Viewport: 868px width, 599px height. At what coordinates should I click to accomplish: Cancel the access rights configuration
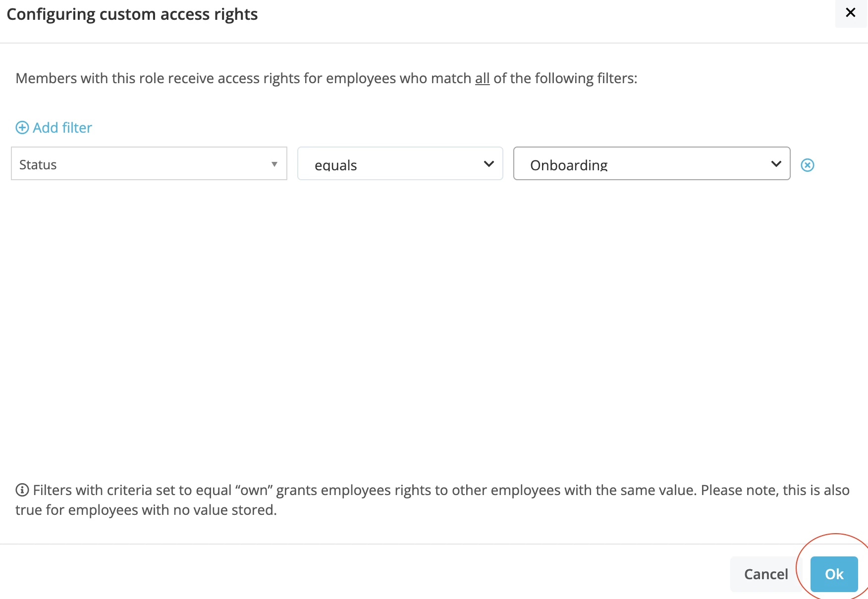(766, 574)
